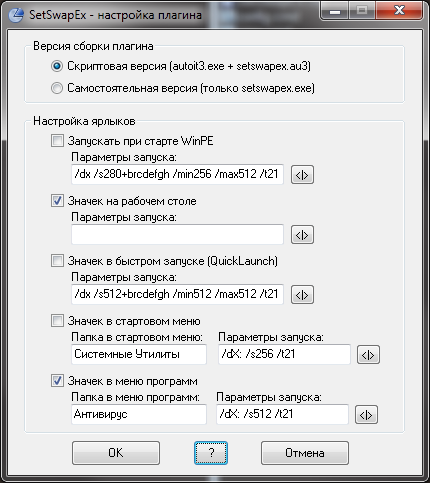Click the SetSwapEx title bar app icon
The width and height of the screenshot is (430, 483).
15,15
